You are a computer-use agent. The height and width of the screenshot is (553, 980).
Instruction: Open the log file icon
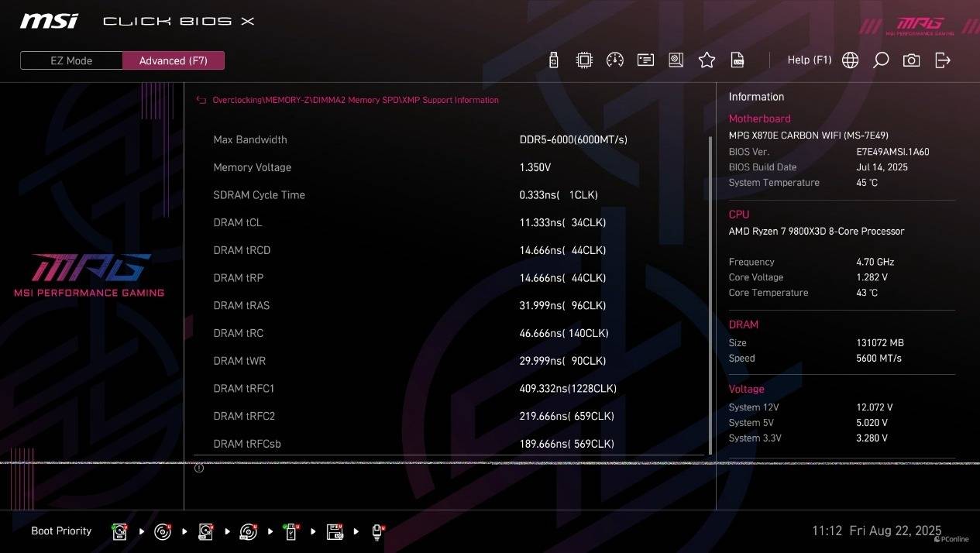[738, 60]
